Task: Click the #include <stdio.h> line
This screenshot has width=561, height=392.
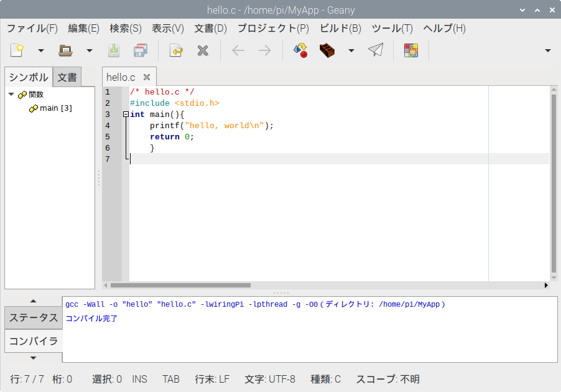Action: coord(175,103)
